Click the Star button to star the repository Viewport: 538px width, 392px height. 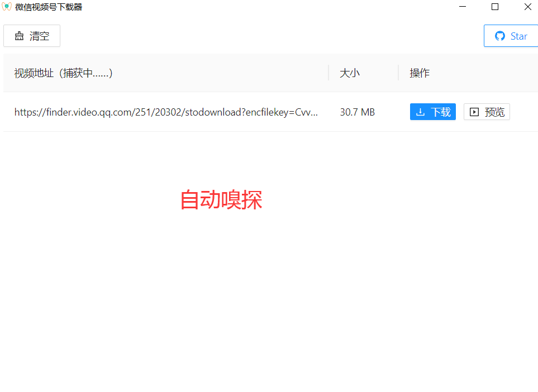[511, 35]
